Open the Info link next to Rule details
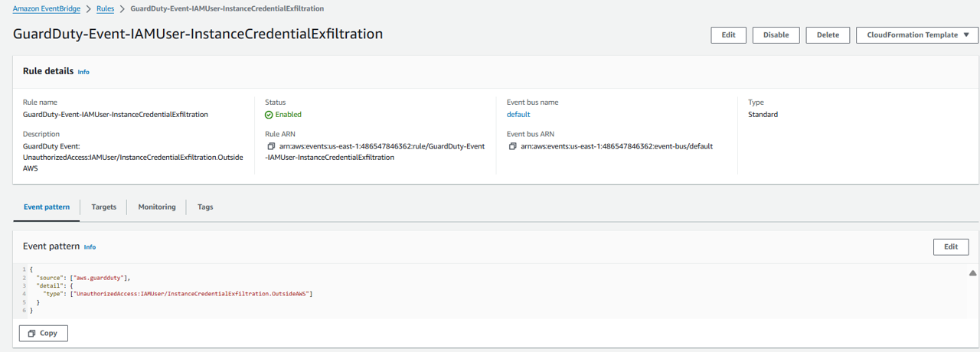 [83, 72]
